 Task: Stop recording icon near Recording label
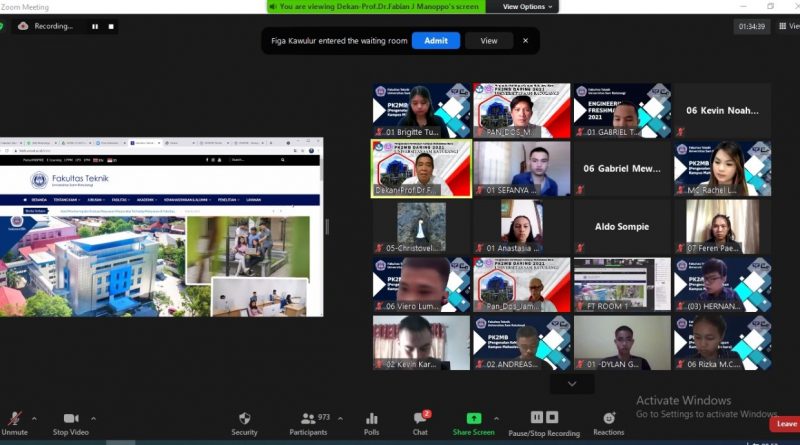[x=111, y=27]
